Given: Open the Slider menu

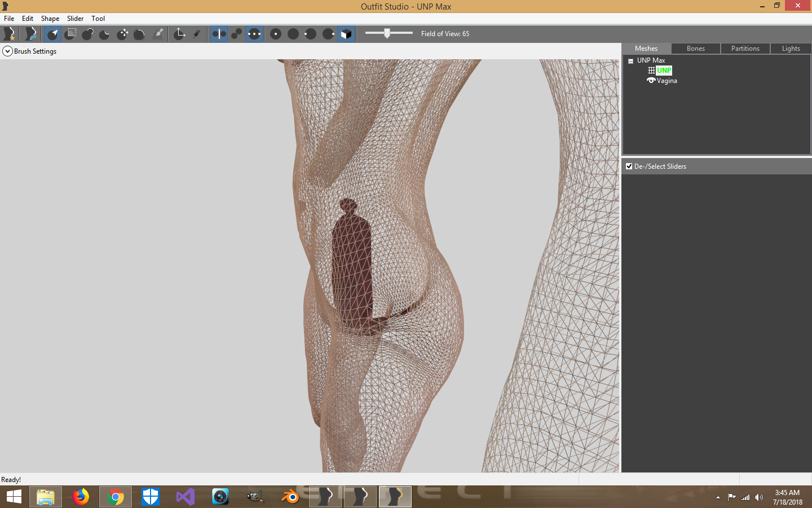Looking at the screenshot, I should (75, 19).
